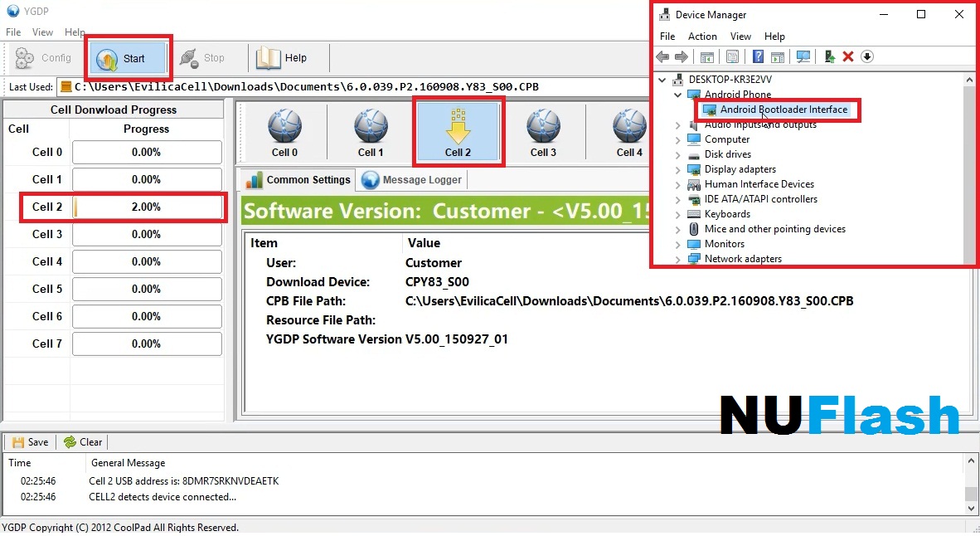Expand the Monitors category
980x536 pixels.
[678, 245]
